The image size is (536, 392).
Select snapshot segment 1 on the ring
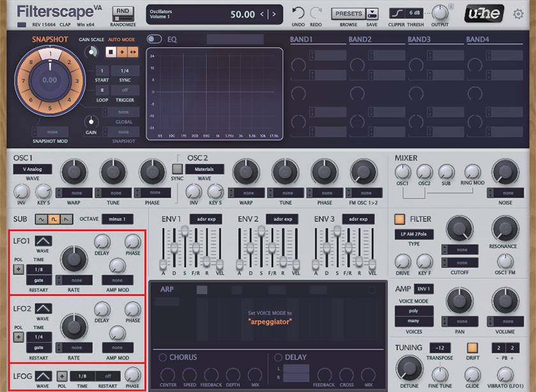tap(50, 54)
